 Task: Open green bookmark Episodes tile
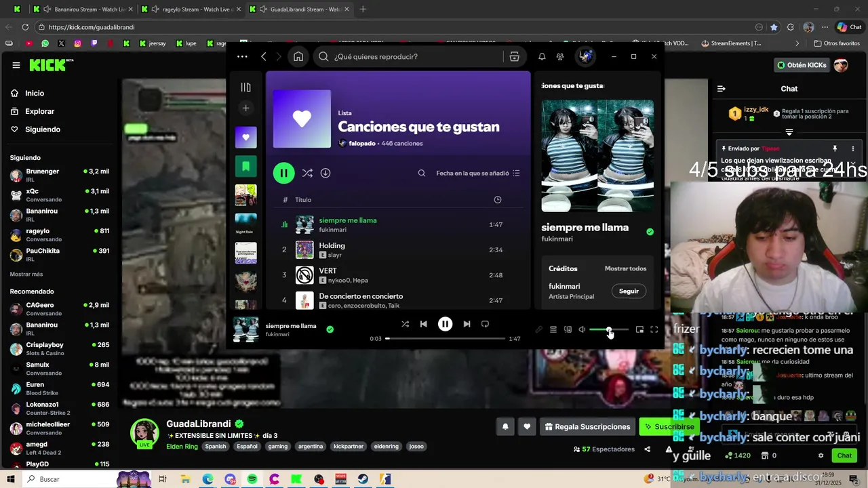tap(245, 166)
